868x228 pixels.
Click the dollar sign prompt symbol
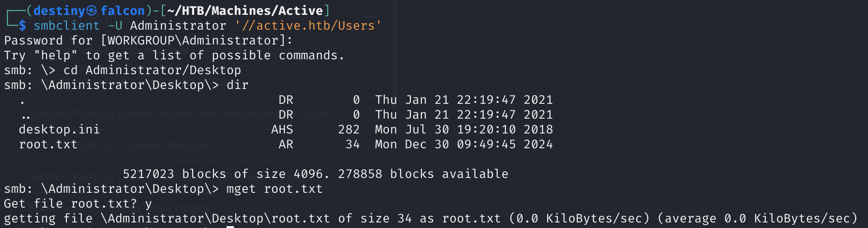pyautogui.click(x=22, y=25)
